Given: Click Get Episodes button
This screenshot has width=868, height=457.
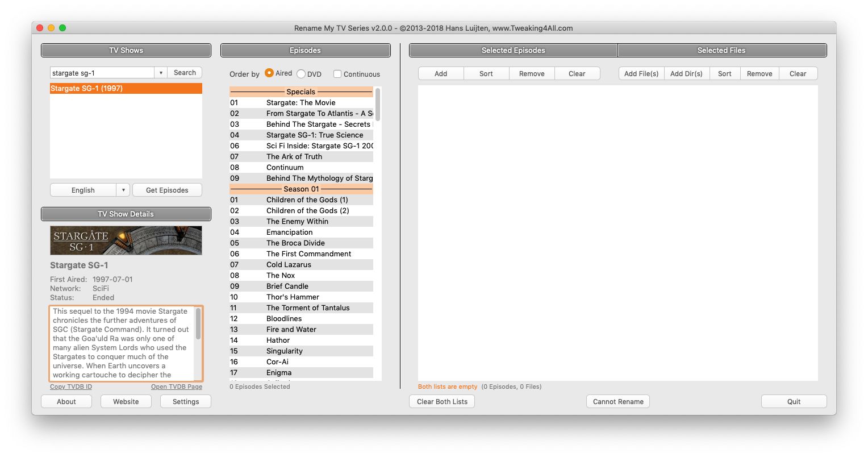Looking at the screenshot, I should [167, 190].
